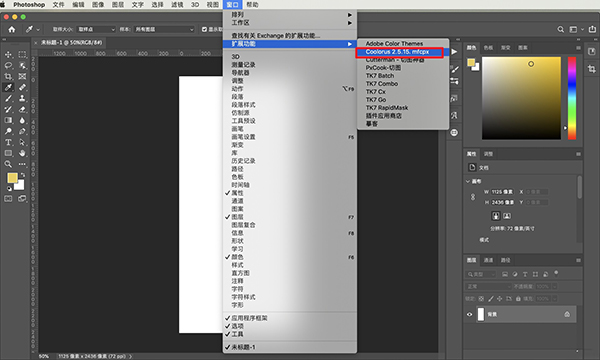Screen dimensions: 600x360
Task: Open the Edit Toolbar three-dots button
Action: coord(22,164)
